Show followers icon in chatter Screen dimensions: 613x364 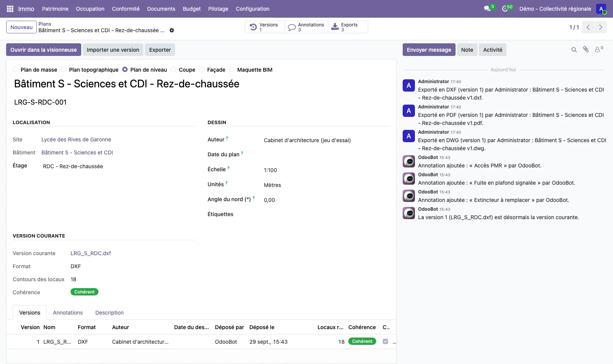click(x=598, y=49)
